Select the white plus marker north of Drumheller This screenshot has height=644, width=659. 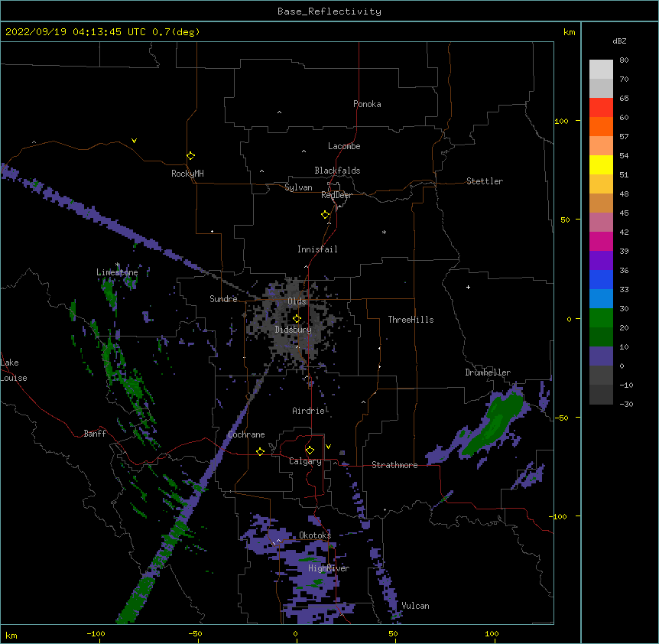[x=468, y=287]
